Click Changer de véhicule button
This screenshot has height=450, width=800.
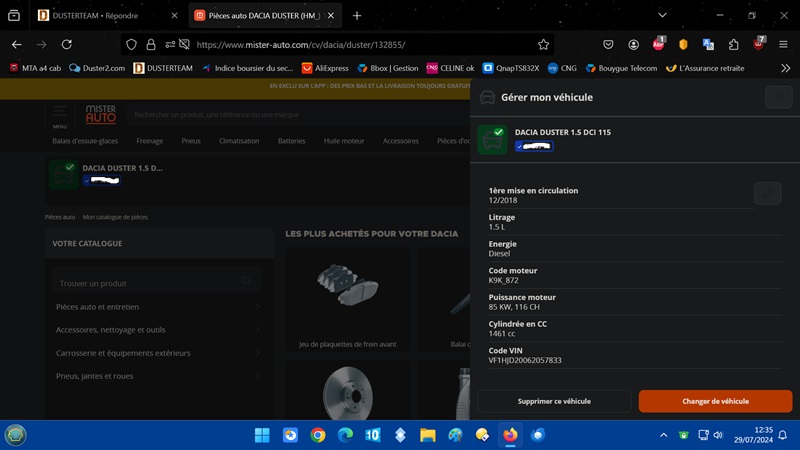(715, 402)
